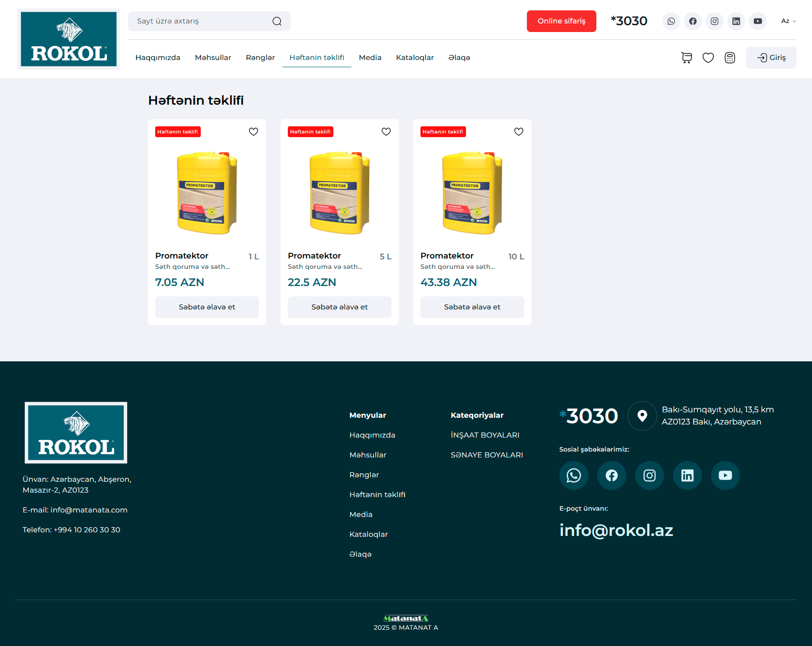The height and width of the screenshot is (646, 812).
Task: Open the paint calculator icon in header
Action: [x=729, y=58]
